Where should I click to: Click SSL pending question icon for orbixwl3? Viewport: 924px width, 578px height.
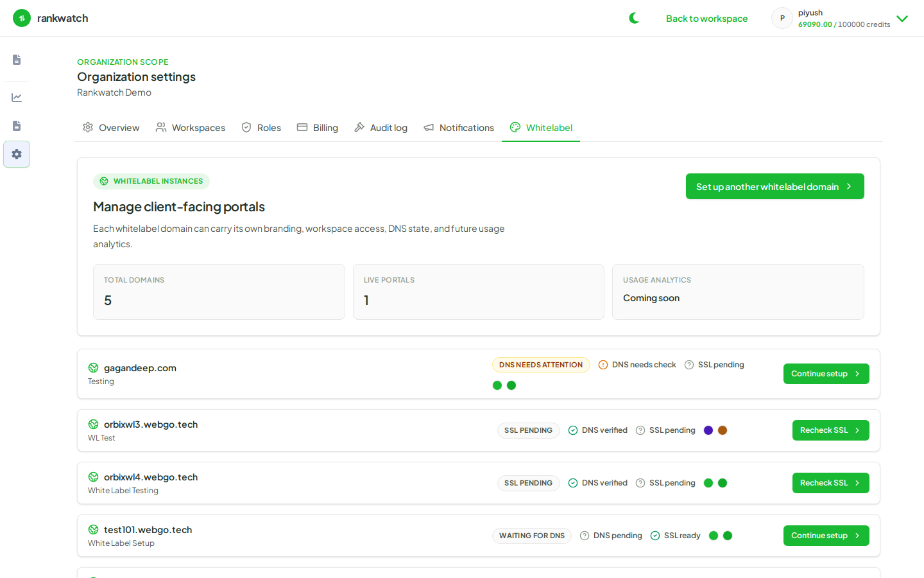[x=640, y=430]
